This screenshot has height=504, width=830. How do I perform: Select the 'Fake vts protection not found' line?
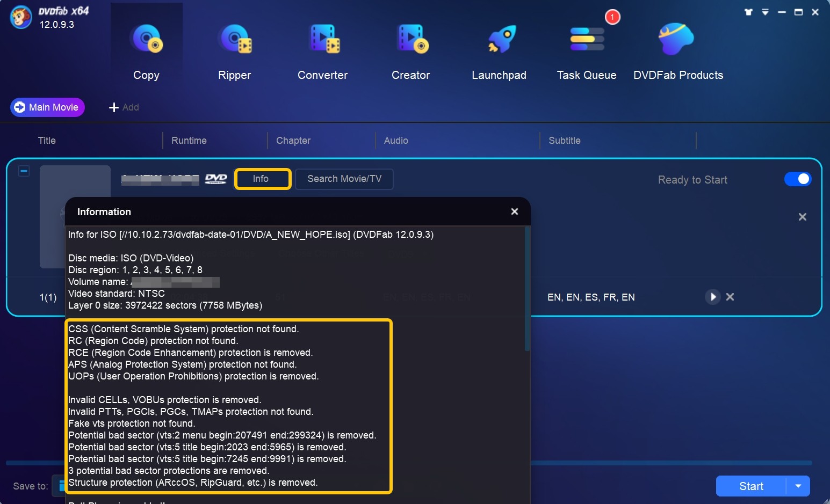(x=132, y=423)
